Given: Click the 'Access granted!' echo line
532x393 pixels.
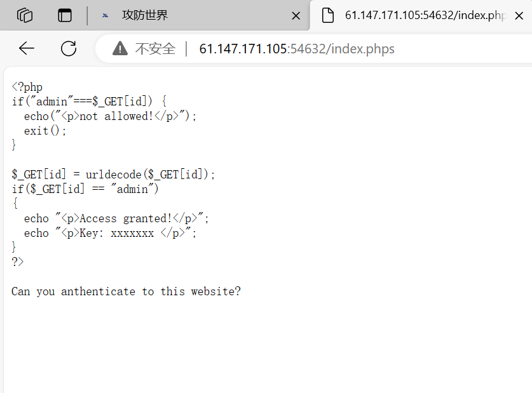Looking at the screenshot, I should (116, 218).
